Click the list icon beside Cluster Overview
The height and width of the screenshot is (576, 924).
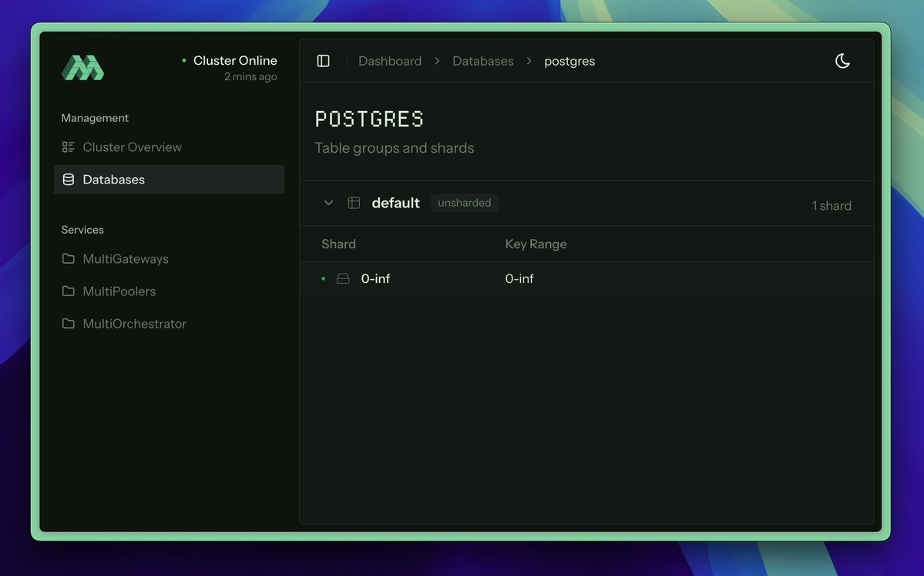tap(69, 147)
